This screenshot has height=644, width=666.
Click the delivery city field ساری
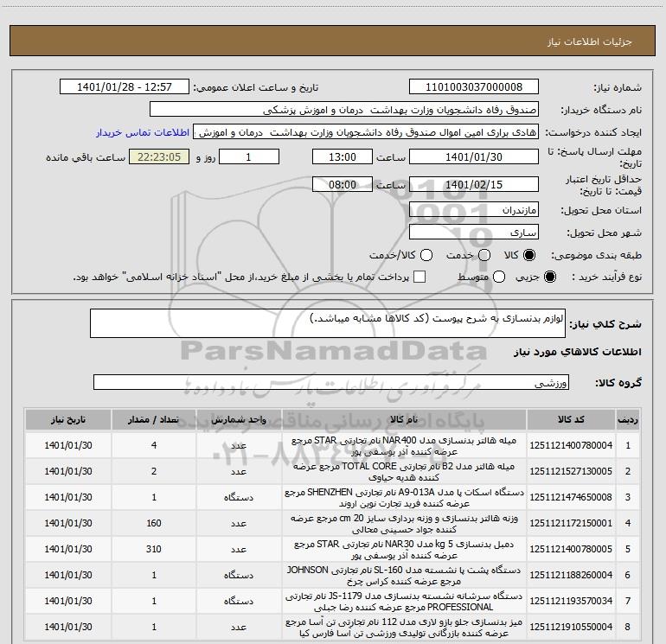point(474,233)
